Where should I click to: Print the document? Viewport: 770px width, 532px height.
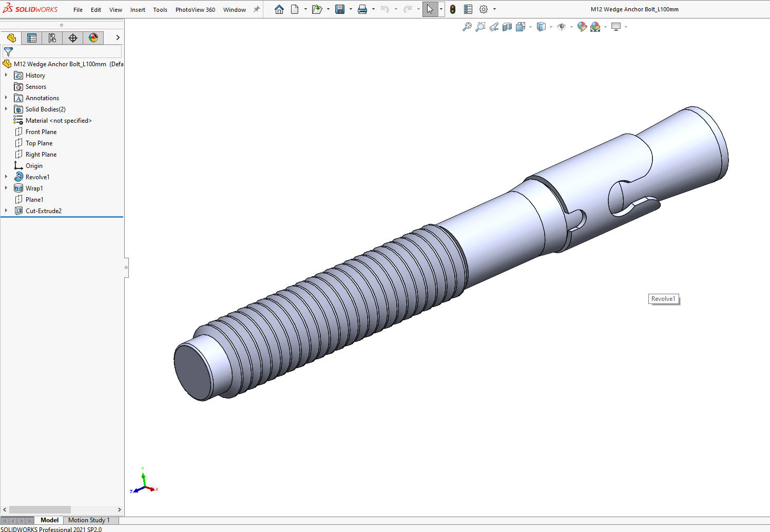[x=362, y=9]
